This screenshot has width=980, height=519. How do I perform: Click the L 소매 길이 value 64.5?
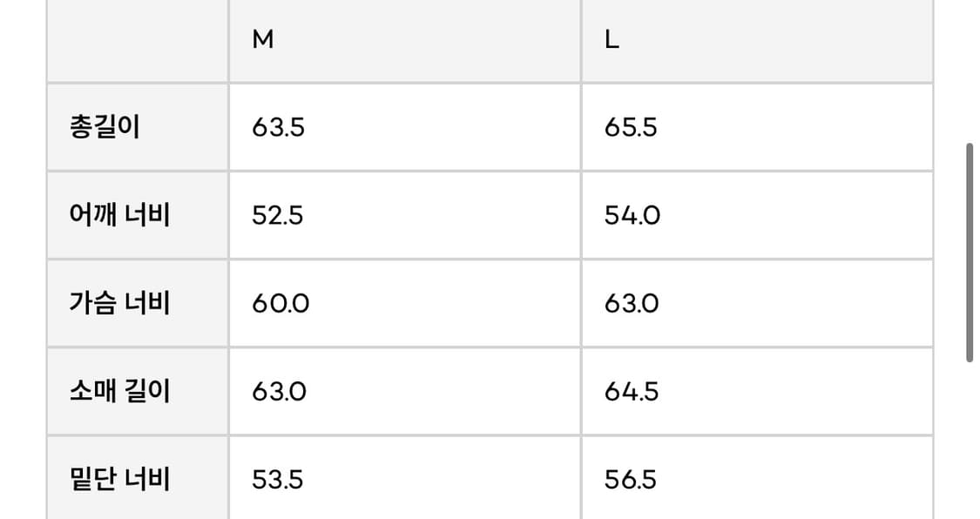[632, 391]
